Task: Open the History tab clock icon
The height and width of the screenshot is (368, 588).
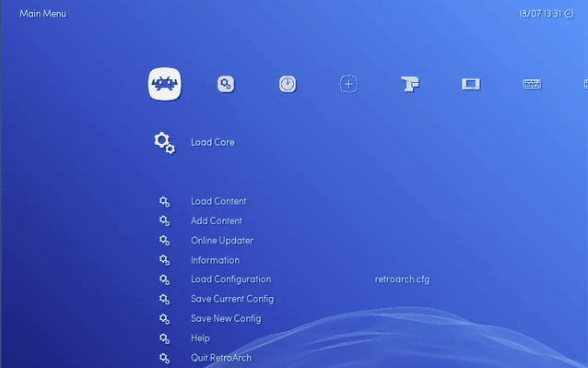Action: coord(288,84)
